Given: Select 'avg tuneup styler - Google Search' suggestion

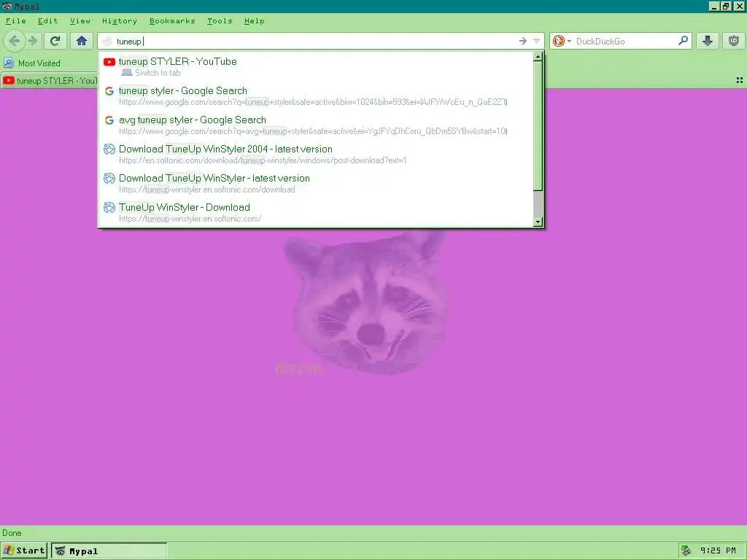Looking at the screenshot, I should coord(315,125).
